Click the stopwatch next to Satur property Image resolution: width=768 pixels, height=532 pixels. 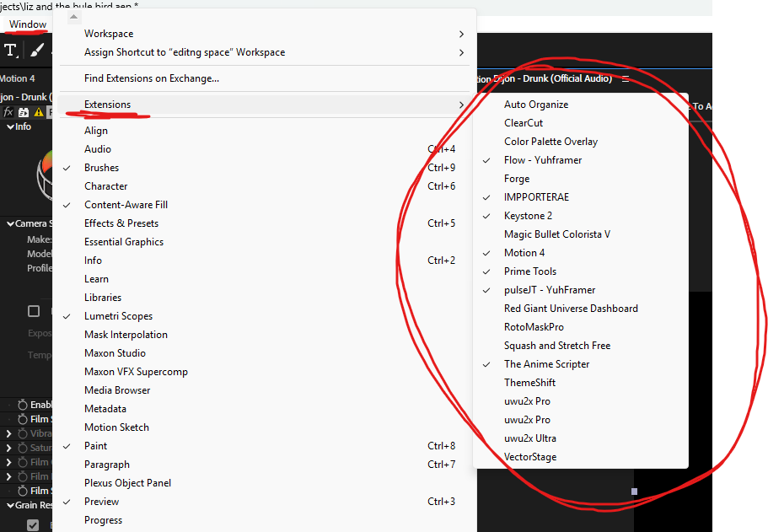[x=23, y=448]
